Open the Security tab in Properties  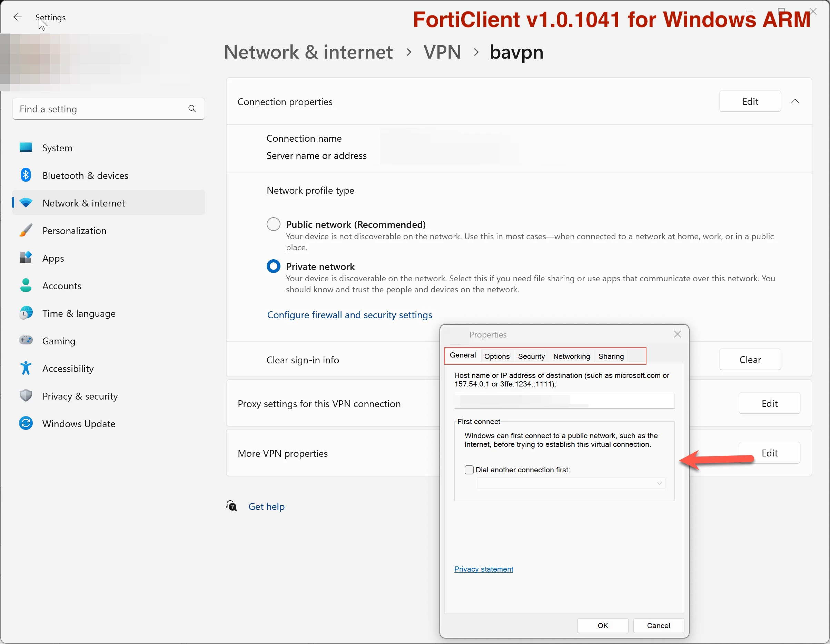(531, 356)
